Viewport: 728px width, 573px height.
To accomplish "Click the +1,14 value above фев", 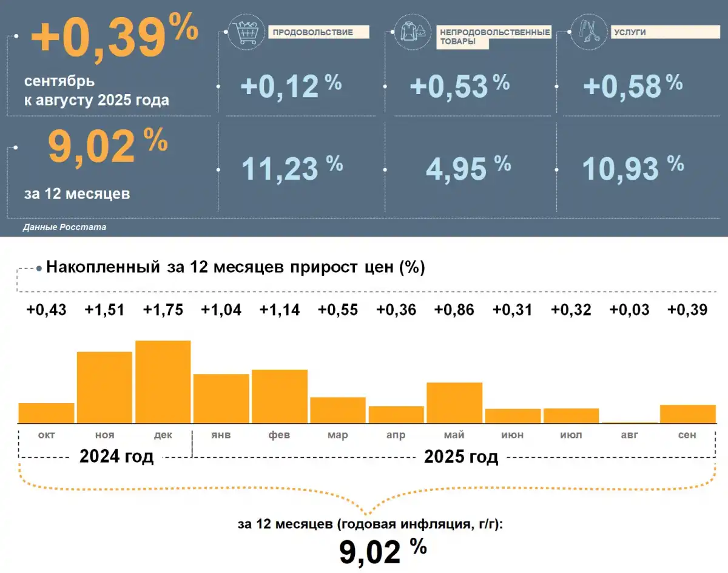I will pyautogui.click(x=279, y=310).
